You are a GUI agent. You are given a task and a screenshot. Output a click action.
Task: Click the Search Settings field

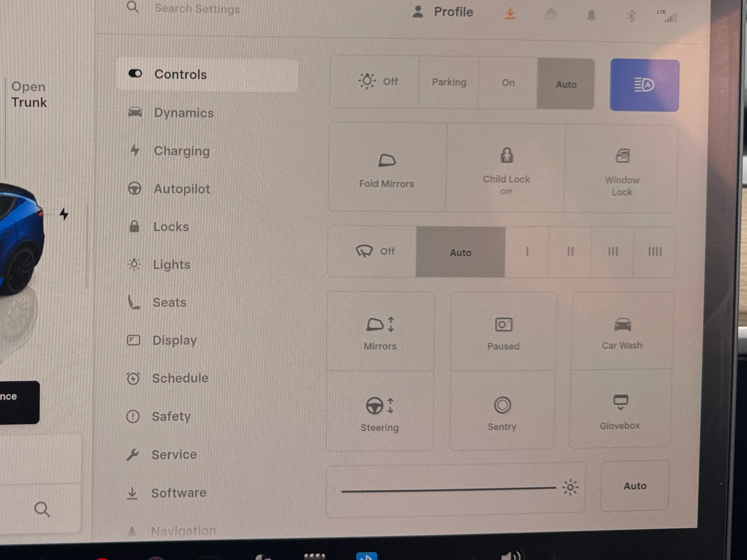197,9
